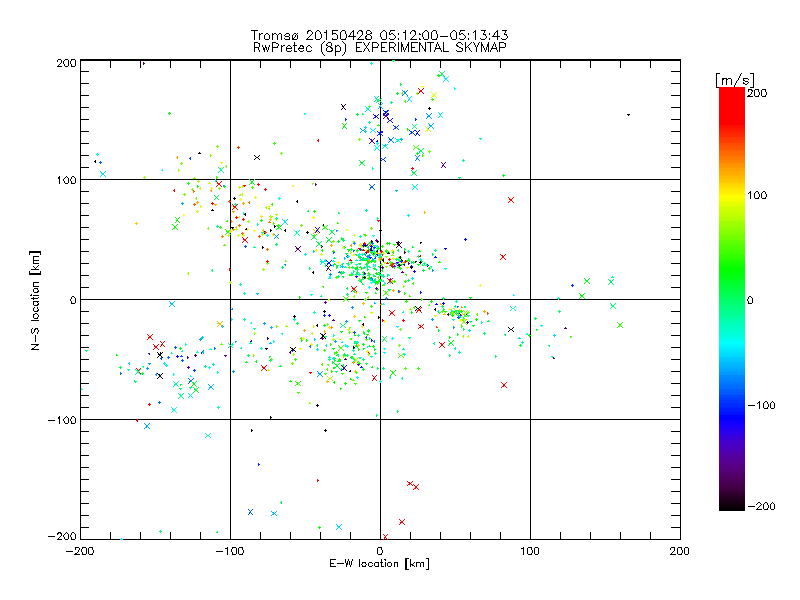Click the colorbar label "200" at top
Viewport: 800px width, 600px height.
(757, 93)
